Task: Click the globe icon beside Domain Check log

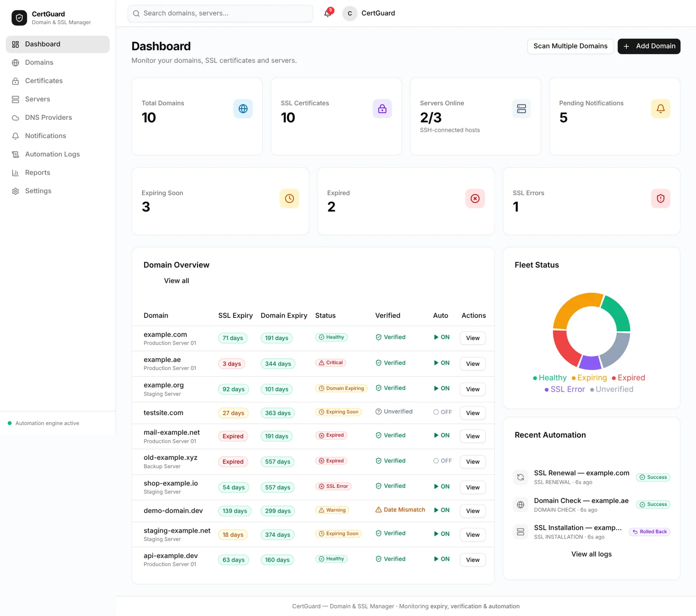Action: [x=521, y=505]
